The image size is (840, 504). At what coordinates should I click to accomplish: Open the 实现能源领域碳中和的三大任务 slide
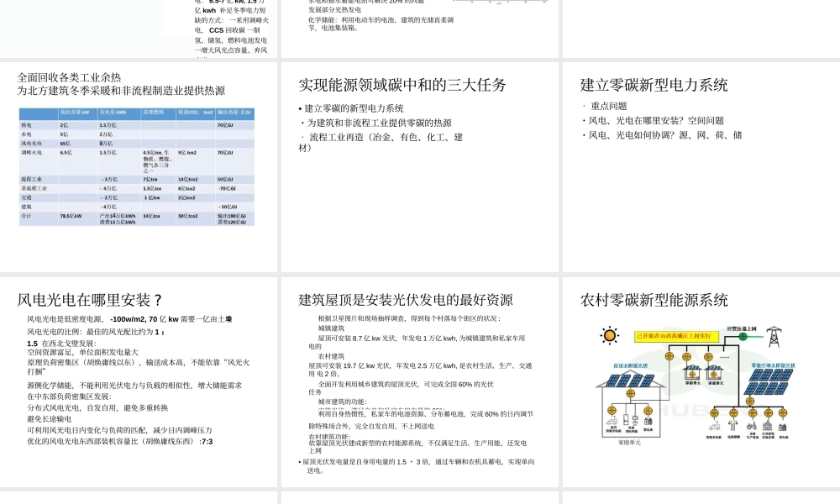point(419,166)
